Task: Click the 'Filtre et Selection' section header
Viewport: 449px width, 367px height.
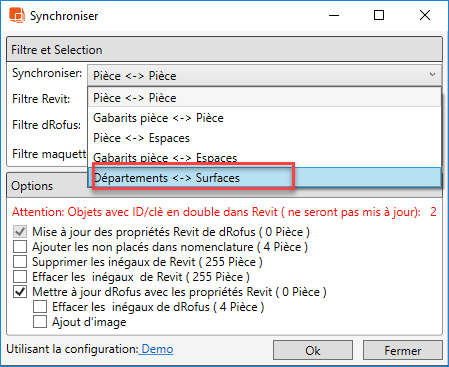Action: click(x=224, y=50)
